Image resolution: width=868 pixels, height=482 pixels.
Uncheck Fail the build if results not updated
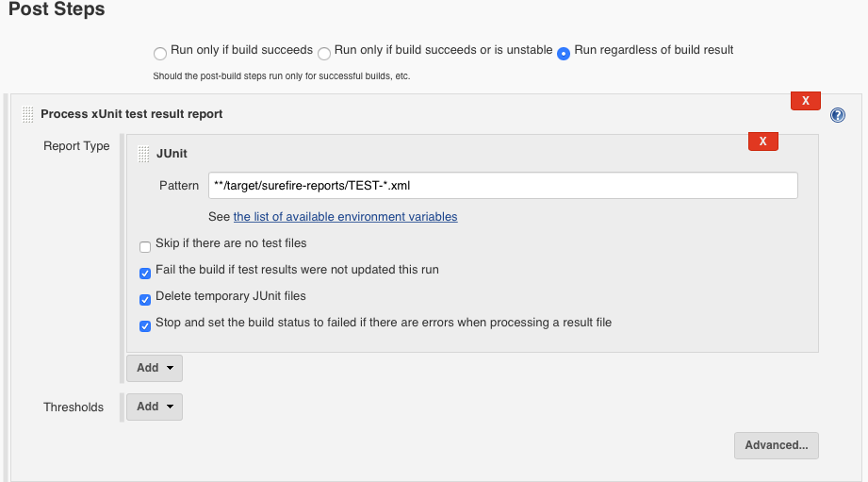(145, 274)
